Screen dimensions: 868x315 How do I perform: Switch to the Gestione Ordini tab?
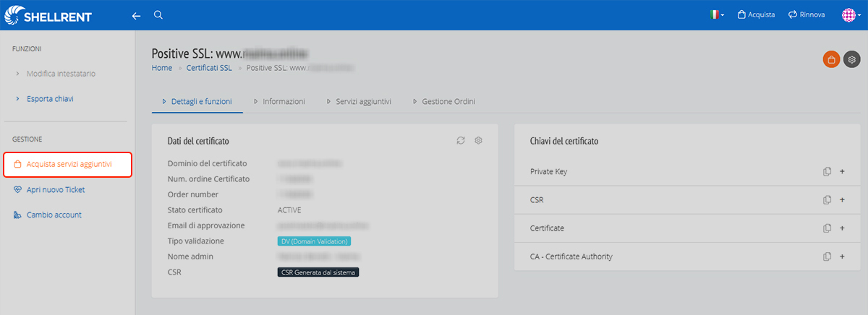[443, 102]
